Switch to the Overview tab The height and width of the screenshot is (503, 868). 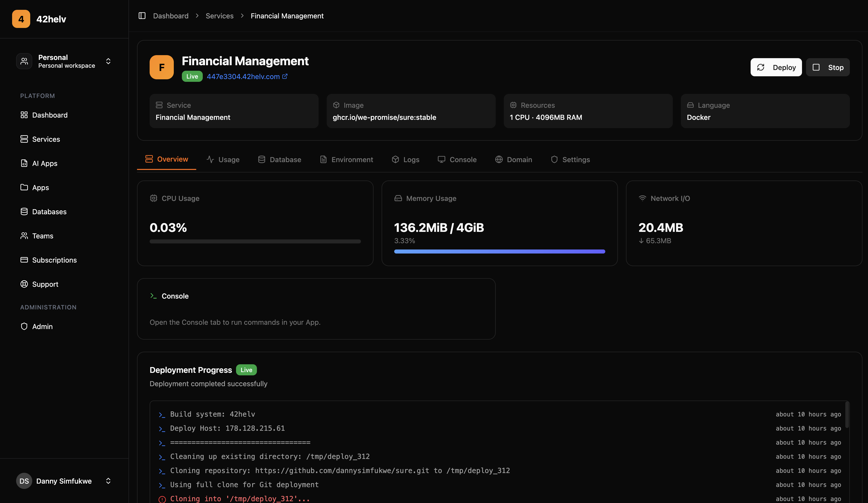pyautogui.click(x=167, y=159)
